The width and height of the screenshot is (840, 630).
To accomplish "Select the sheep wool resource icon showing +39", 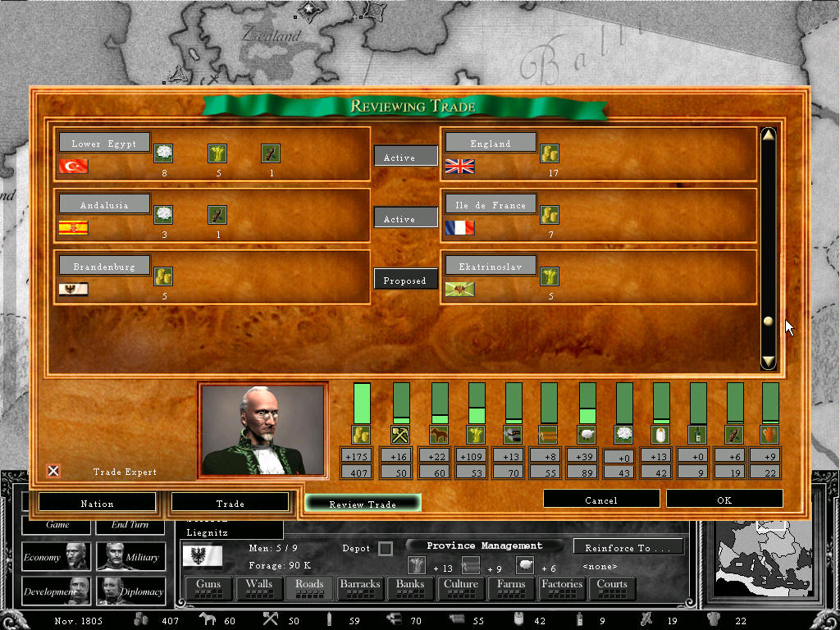I will pos(587,435).
